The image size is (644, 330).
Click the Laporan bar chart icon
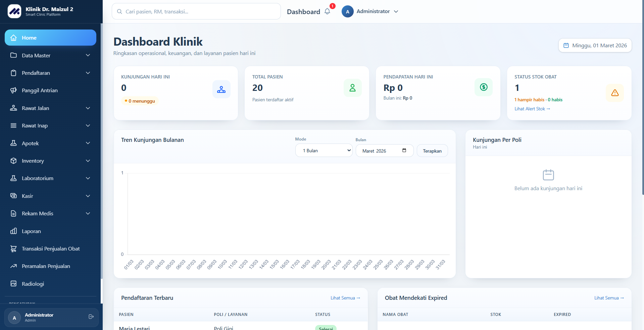point(13,231)
